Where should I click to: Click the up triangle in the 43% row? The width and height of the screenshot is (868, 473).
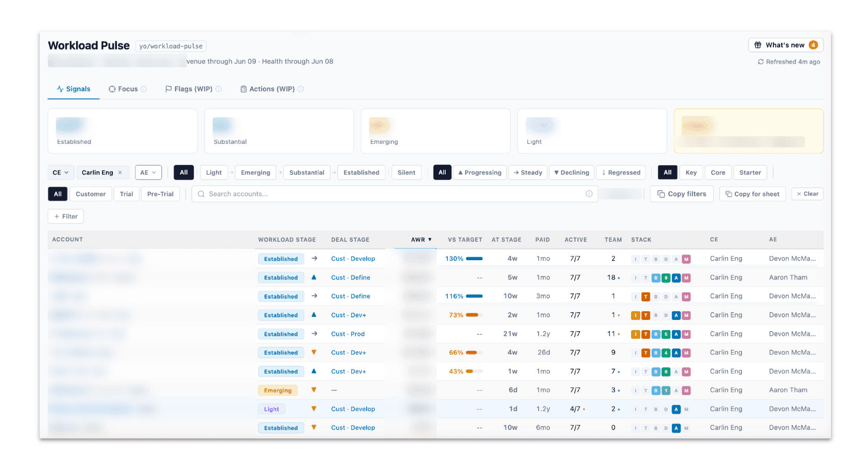click(314, 371)
